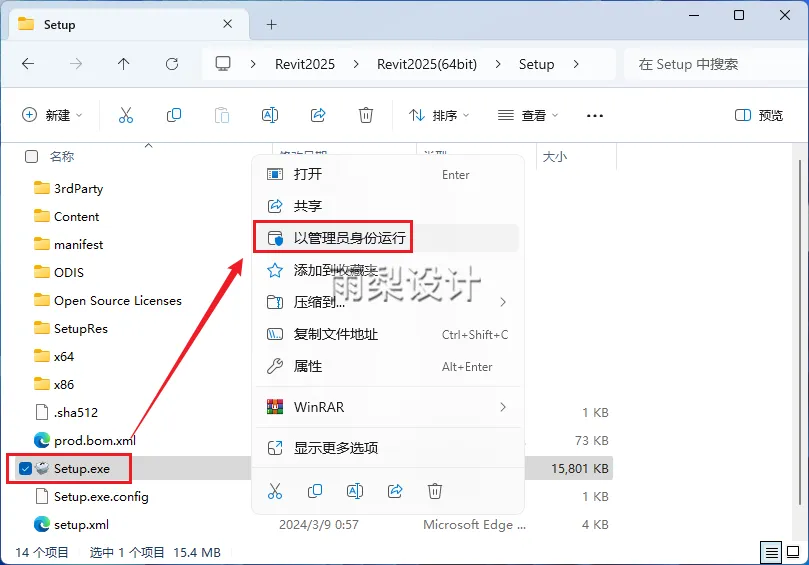This screenshot has width=809, height=565.
Task: Expand chevron after Setup in address bar
Action: [x=576, y=64]
